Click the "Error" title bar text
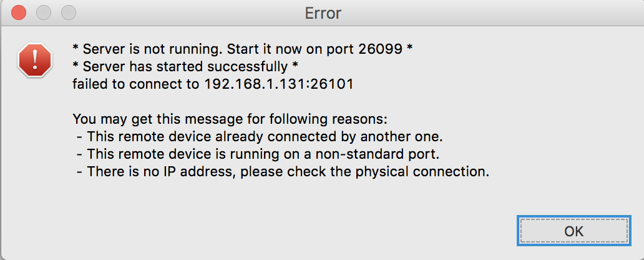This screenshot has width=644, height=260. click(323, 12)
